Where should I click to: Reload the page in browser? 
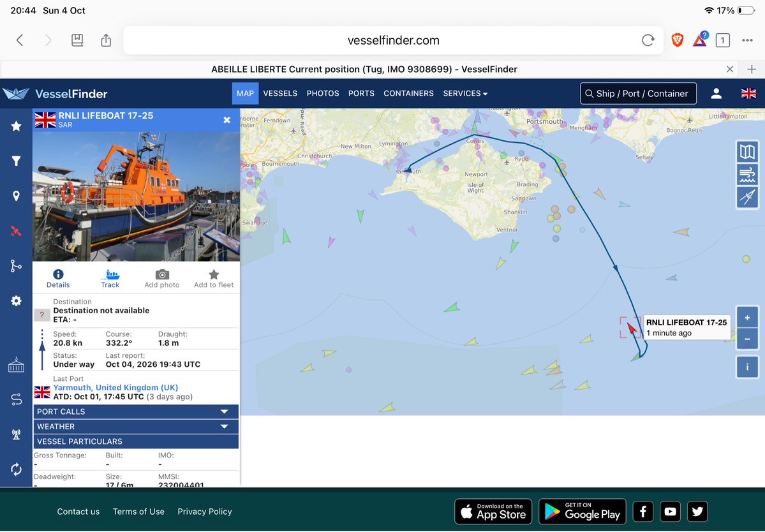[648, 40]
